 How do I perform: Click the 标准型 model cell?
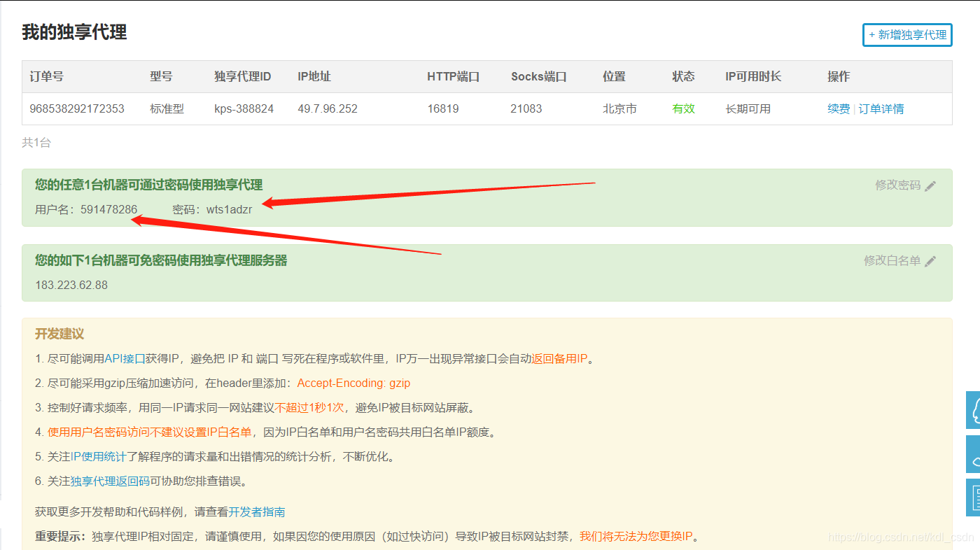(x=167, y=109)
